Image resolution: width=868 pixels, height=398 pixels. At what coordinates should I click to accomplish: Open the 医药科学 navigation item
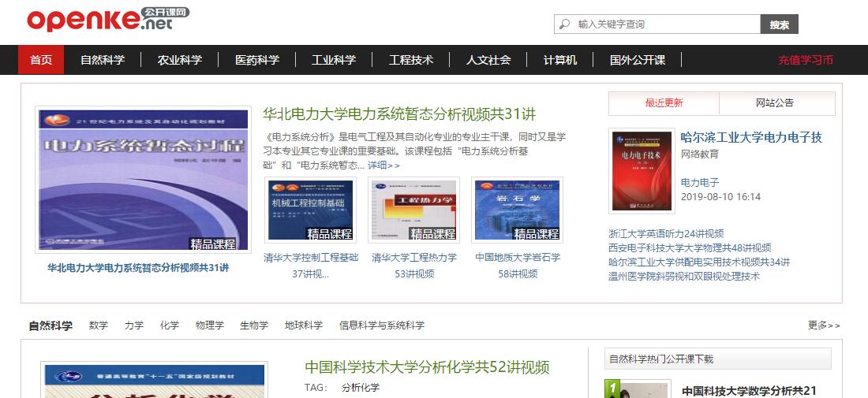[257, 60]
